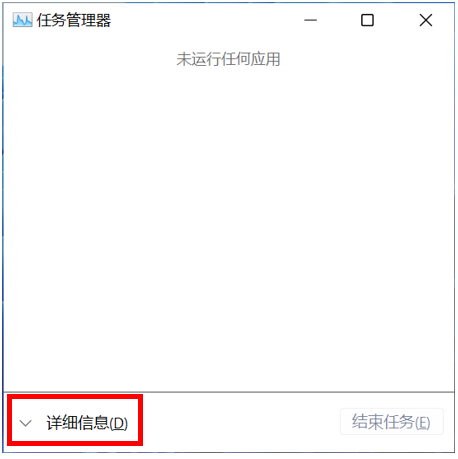Maximize the 任务管理器 window
The image size is (458, 459).
(x=367, y=20)
